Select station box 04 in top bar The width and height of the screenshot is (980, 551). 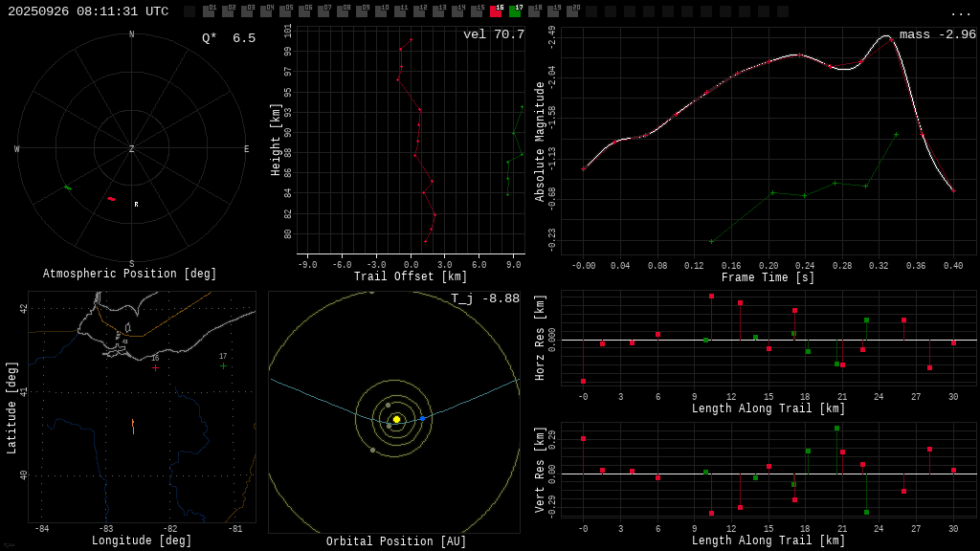pyautogui.click(x=266, y=11)
